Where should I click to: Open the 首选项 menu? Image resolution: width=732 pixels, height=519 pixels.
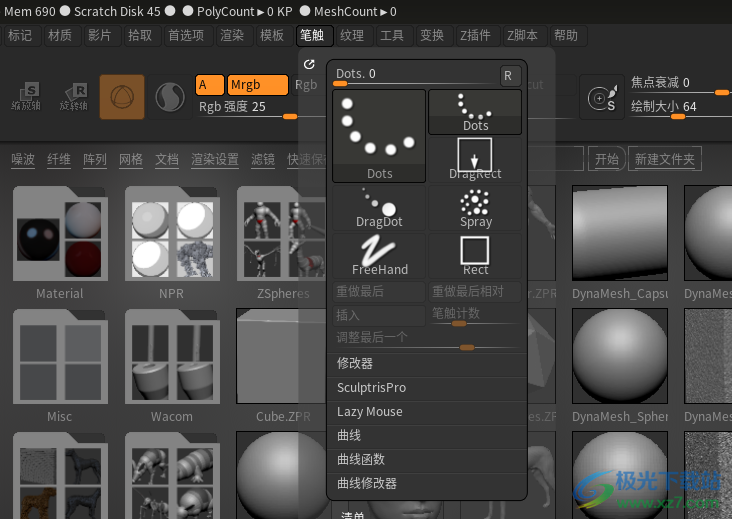click(x=189, y=35)
